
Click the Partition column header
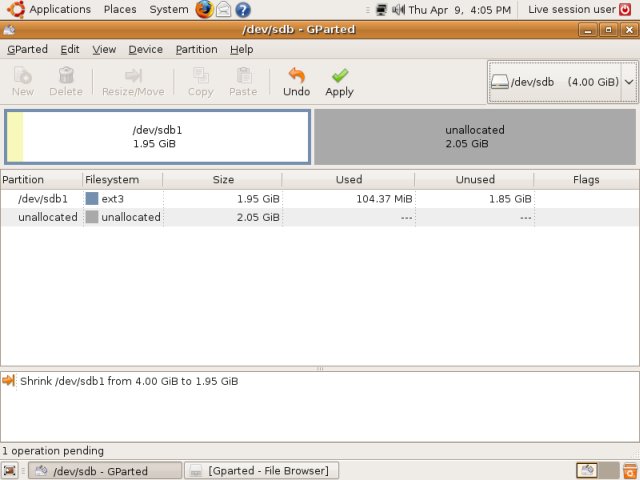(41, 180)
